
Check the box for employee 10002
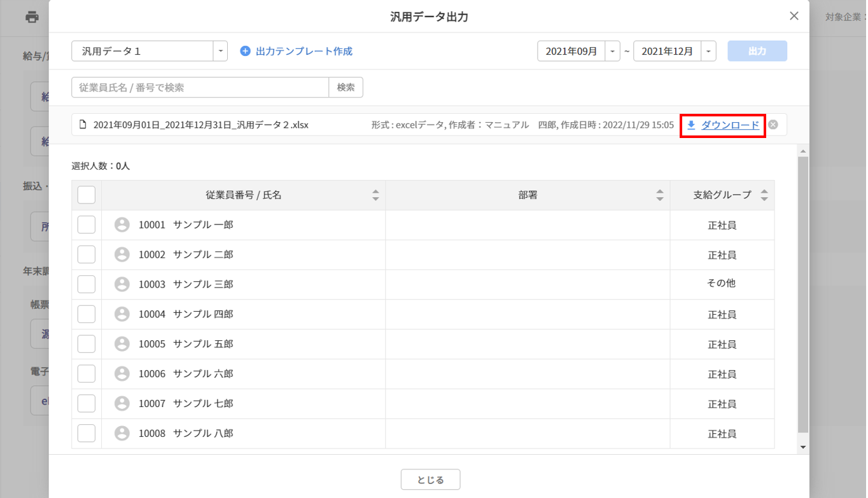coord(87,254)
